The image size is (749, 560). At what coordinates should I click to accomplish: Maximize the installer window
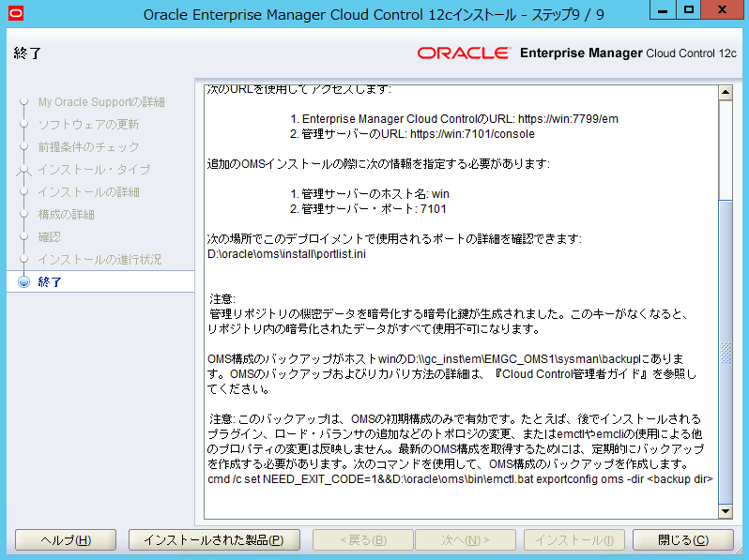(688, 11)
